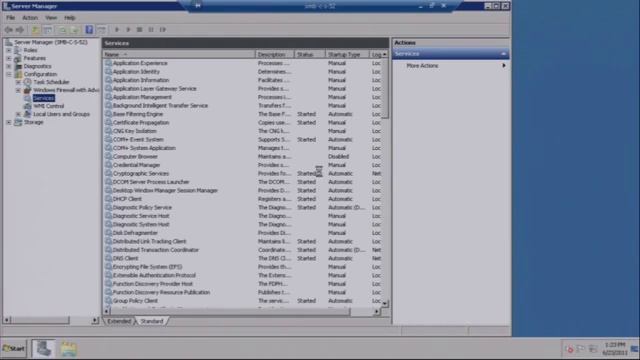Switch to the Extended tab
The height and width of the screenshot is (360, 640).
(119, 322)
